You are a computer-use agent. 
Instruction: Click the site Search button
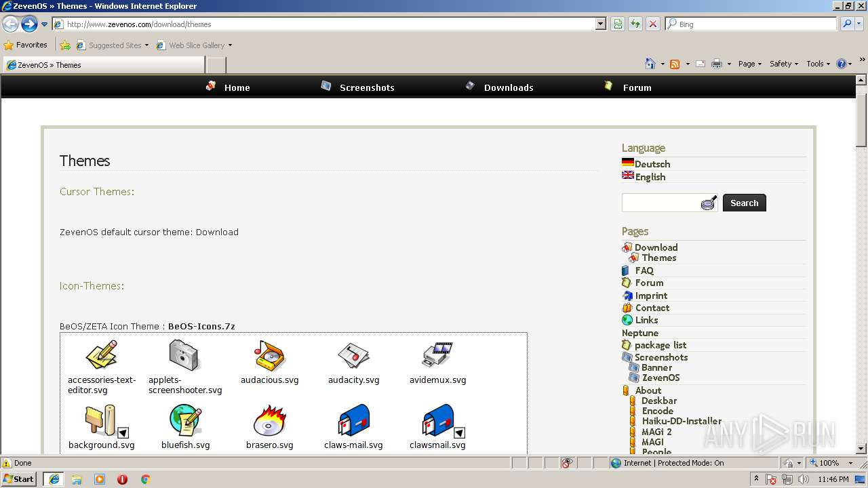pyautogui.click(x=744, y=203)
